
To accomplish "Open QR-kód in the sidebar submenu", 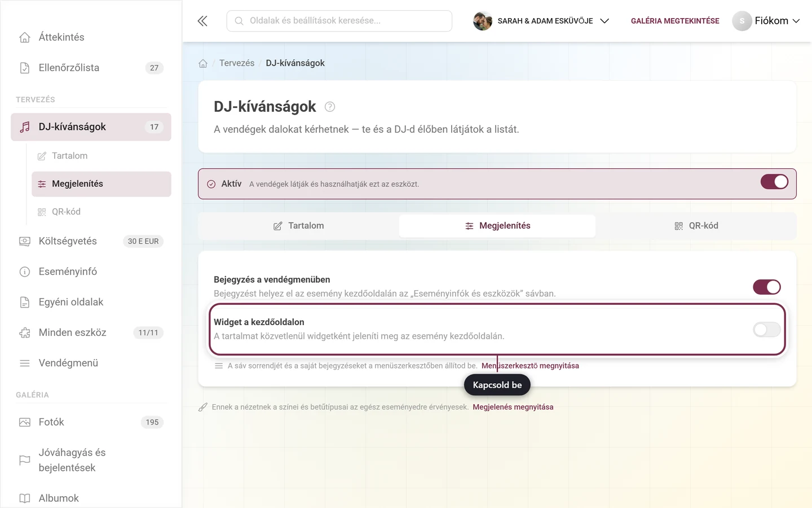I will (101, 212).
